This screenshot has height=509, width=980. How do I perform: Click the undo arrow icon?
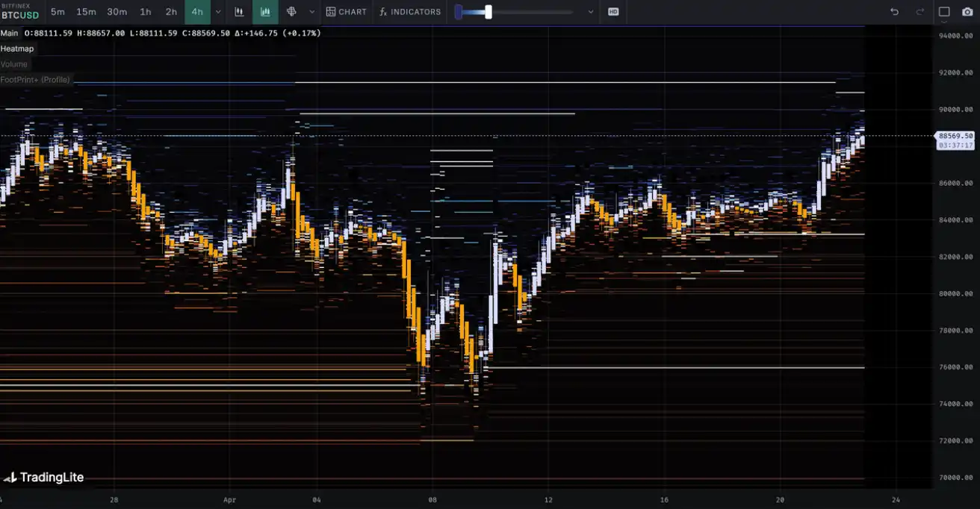(895, 12)
